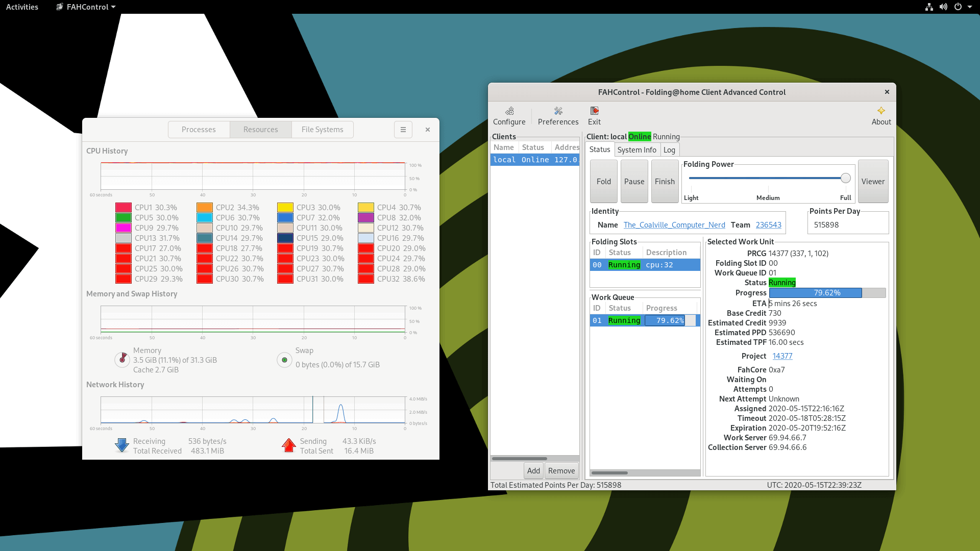Image resolution: width=980 pixels, height=551 pixels.
Task: Open the Viewer button
Action: click(873, 182)
